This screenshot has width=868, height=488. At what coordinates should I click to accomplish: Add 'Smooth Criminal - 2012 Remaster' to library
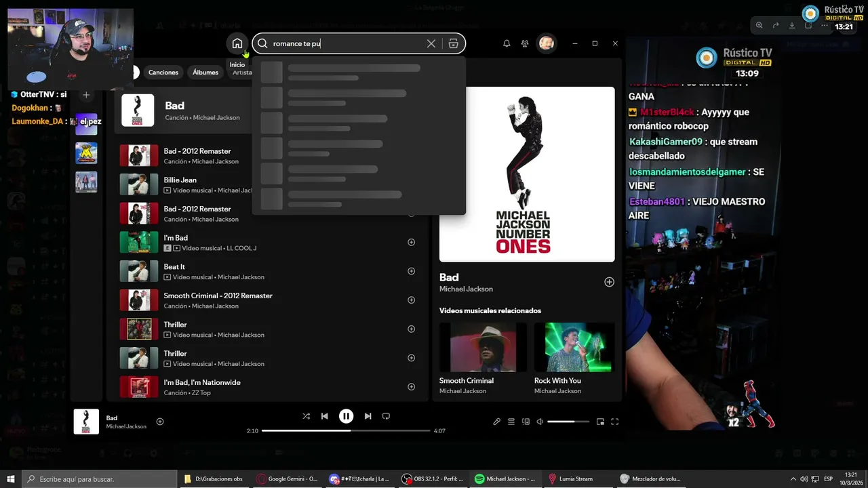[x=411, y=300]
